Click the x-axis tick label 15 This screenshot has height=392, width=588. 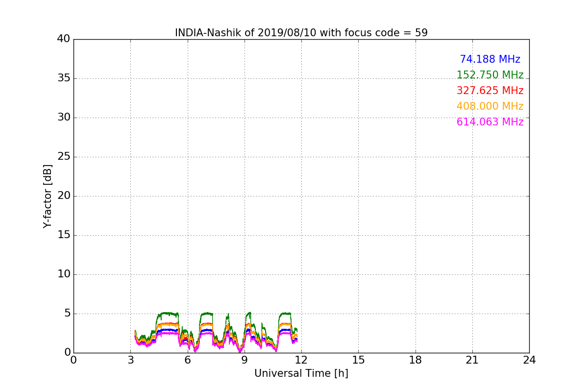coord(359,360)
